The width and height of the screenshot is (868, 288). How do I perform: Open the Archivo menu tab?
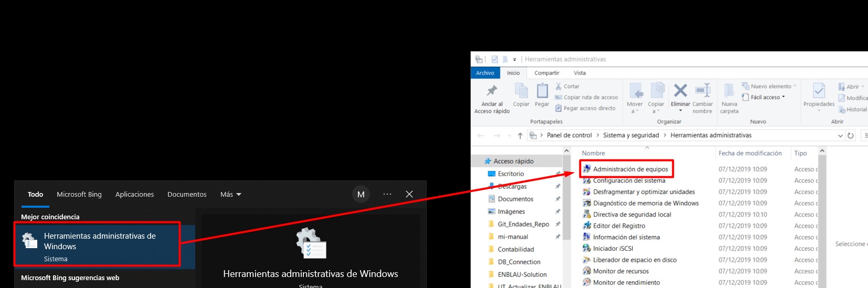(485, 73)
